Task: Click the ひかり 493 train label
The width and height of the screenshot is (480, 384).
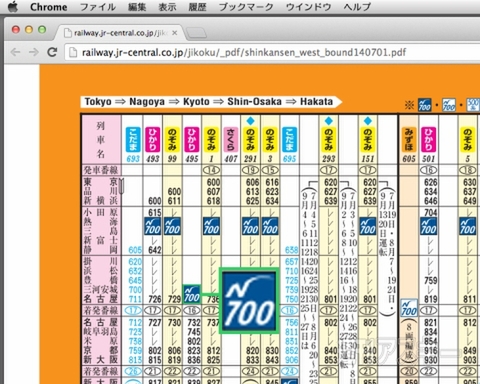Action: [x=153, y=139]
